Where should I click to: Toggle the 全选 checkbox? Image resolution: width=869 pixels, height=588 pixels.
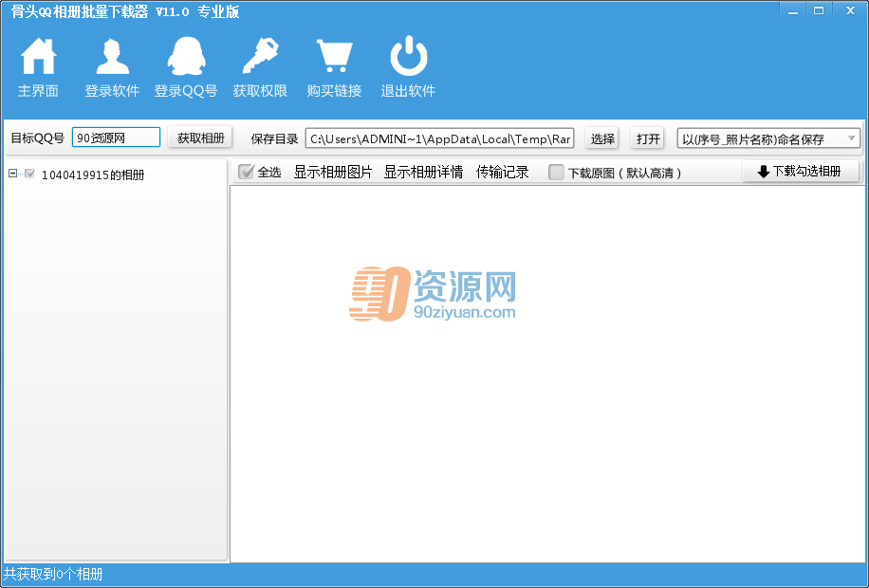(246, 173)
